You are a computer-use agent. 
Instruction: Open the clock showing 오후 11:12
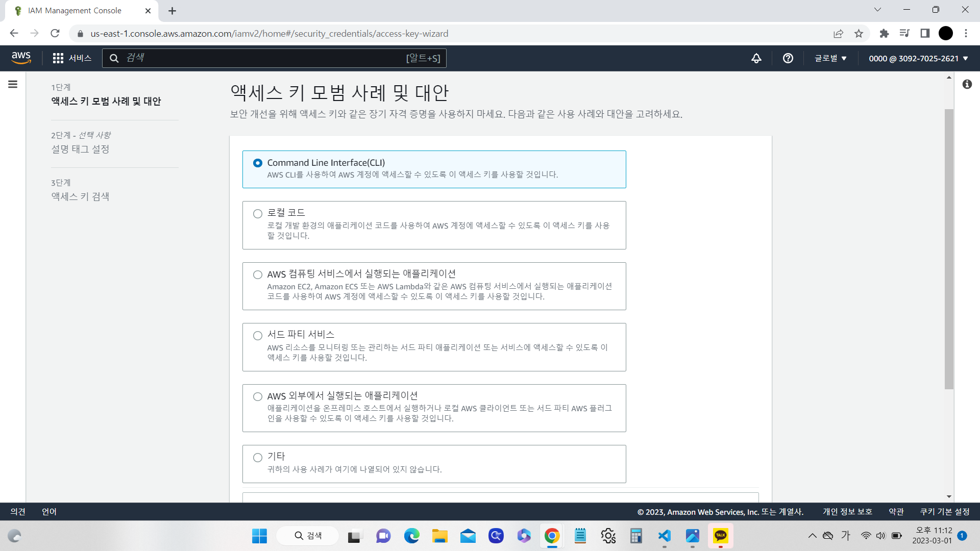coord(932,536)
